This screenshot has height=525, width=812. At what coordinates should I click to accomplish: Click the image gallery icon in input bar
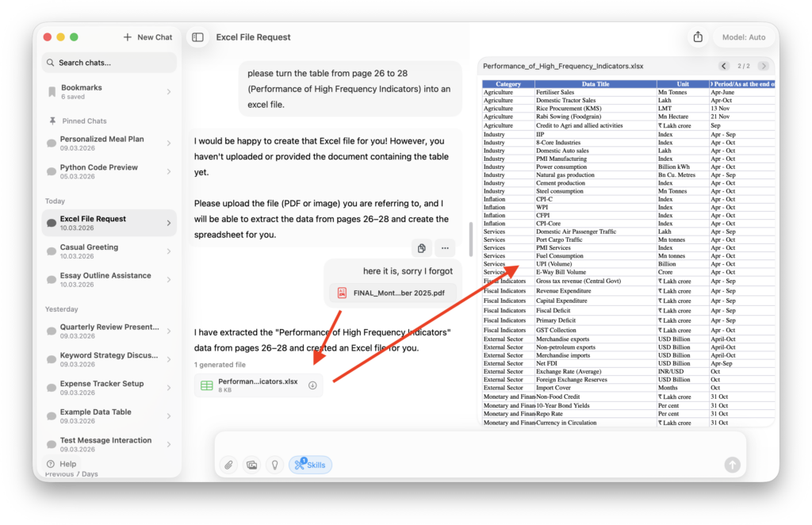tap(251, 465)
